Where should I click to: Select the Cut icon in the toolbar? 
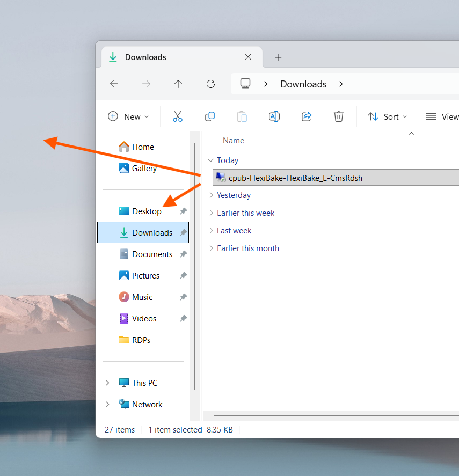178,116
